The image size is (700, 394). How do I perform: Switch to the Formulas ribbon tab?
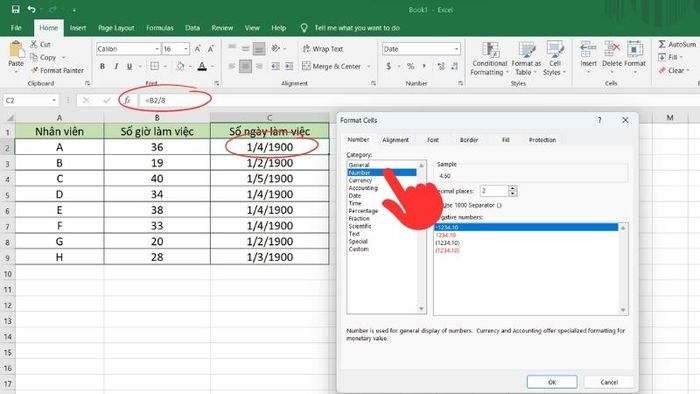pos(159,28)
